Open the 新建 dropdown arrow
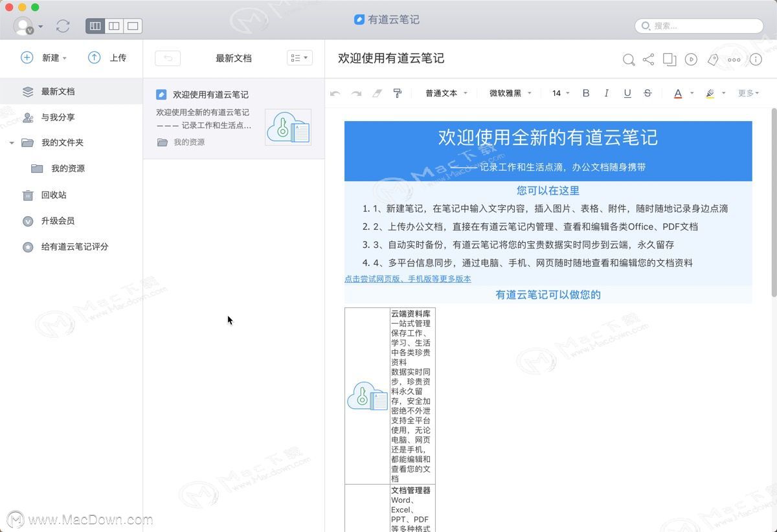The height and width of the screenshot is (532, 777). (x=64, y=58)
